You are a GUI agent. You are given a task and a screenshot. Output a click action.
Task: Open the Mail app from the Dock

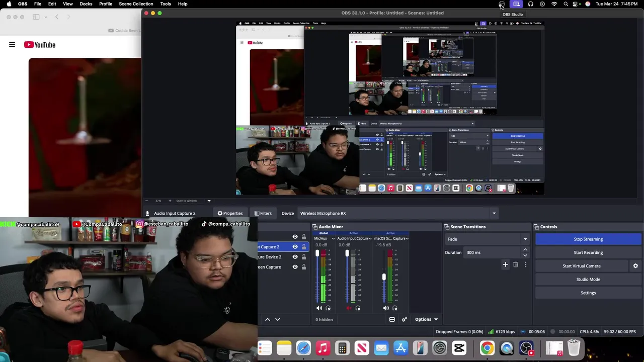381,348
